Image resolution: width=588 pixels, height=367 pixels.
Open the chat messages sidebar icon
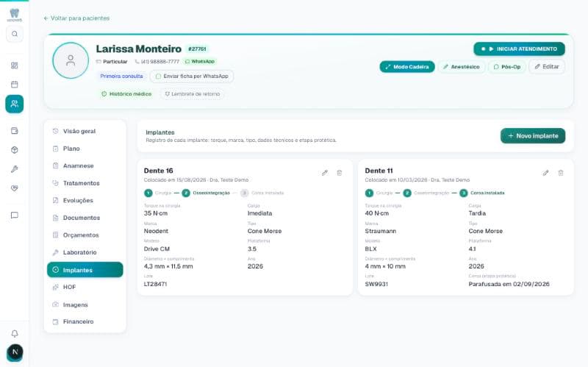pos(15,215)
